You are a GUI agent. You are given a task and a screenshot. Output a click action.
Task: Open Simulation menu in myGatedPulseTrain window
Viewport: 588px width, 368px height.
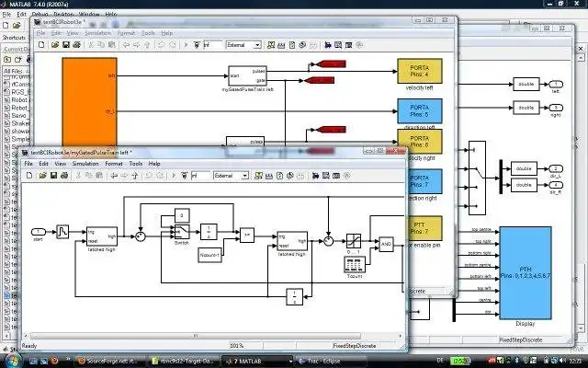pos(85,164)
